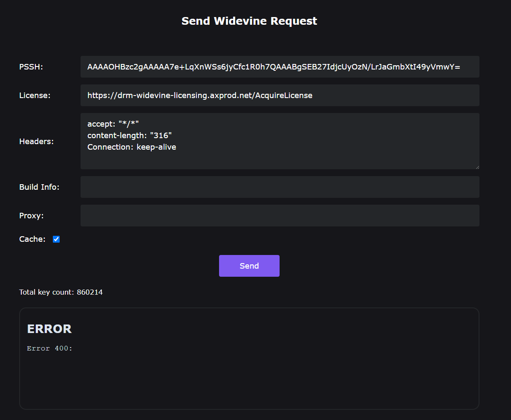Click the Headers label
Screen dimensions: 511x420
(x=37, y=141)
